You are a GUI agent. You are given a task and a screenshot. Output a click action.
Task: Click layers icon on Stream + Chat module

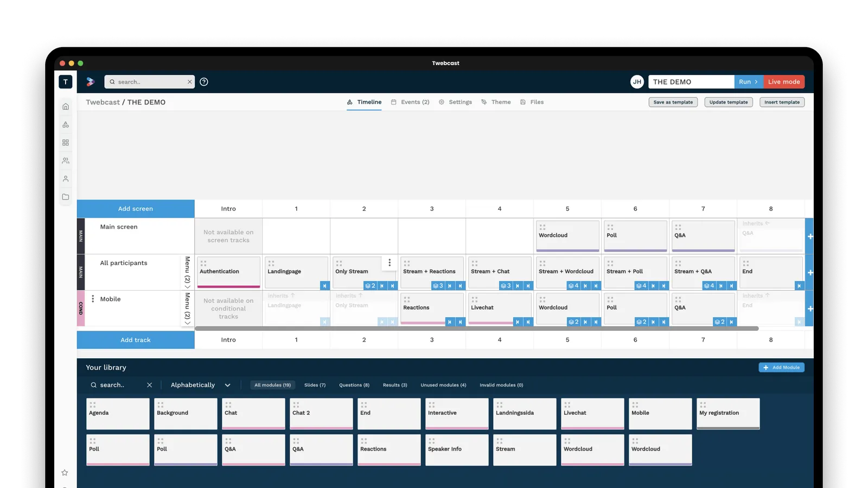point(506,286)
